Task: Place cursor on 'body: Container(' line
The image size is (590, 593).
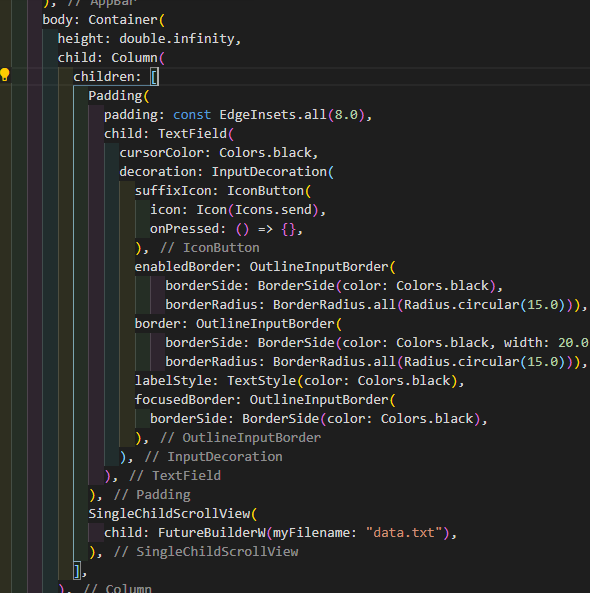Action: 104,20
